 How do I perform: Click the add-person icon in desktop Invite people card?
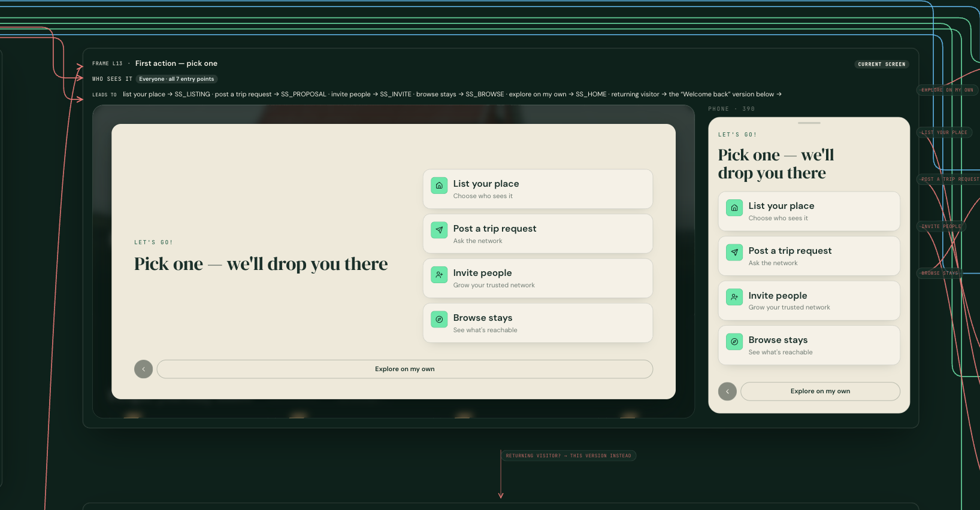click(439, 275)
